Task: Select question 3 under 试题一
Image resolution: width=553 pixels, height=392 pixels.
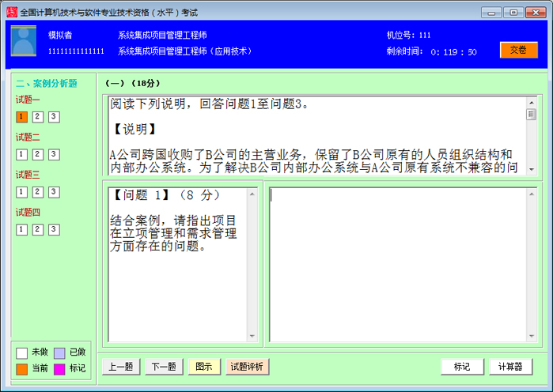Action: point(54,117)
